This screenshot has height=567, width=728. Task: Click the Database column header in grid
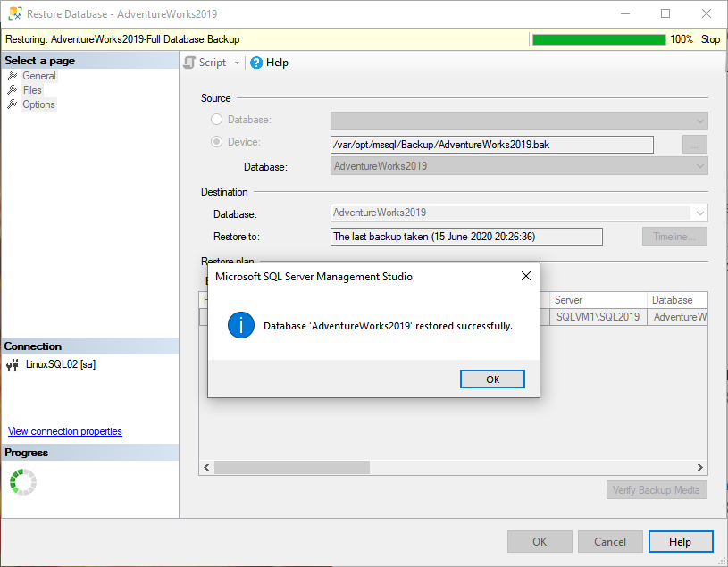pos(677,300)
